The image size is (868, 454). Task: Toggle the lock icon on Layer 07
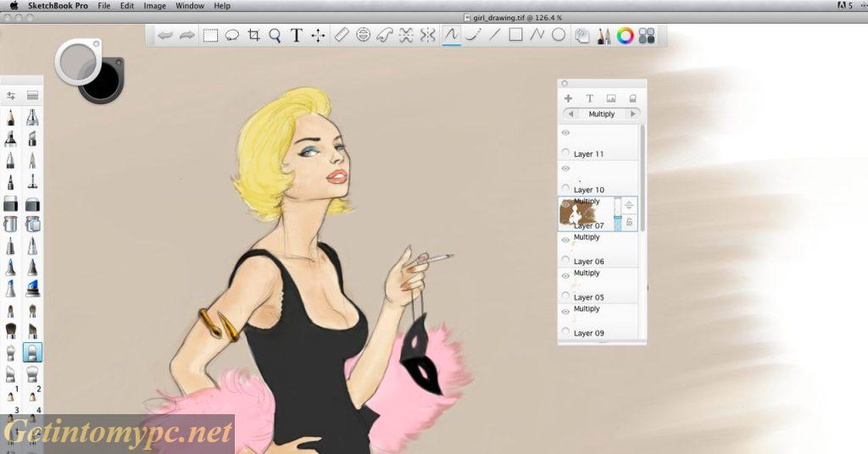pyautogui.click(x=630, y=222)
